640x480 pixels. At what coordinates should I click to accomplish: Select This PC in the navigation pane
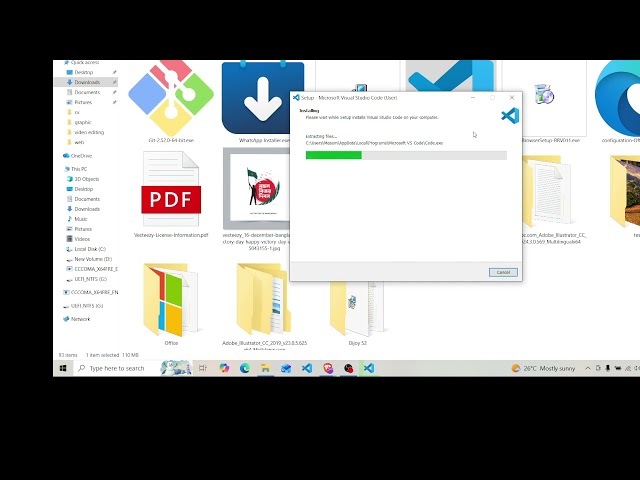tap(79, 169)
